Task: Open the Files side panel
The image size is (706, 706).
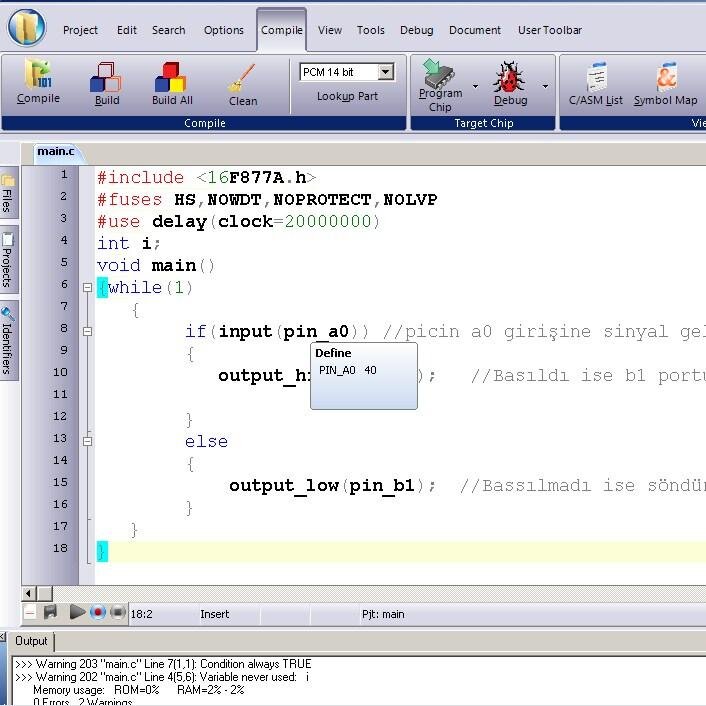Action: tap(9, 193)
